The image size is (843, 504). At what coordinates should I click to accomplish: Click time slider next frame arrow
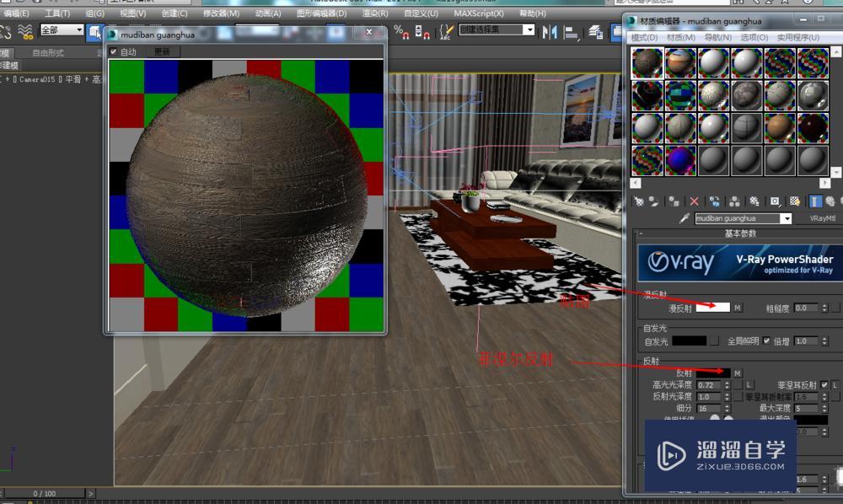91,493
